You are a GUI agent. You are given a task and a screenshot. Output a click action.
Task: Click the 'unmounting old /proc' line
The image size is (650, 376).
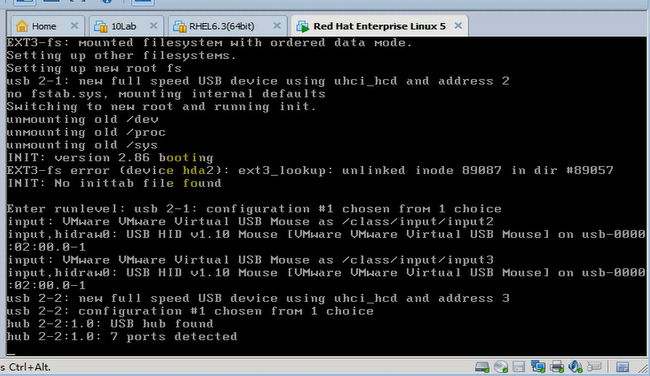pos(86,132)
